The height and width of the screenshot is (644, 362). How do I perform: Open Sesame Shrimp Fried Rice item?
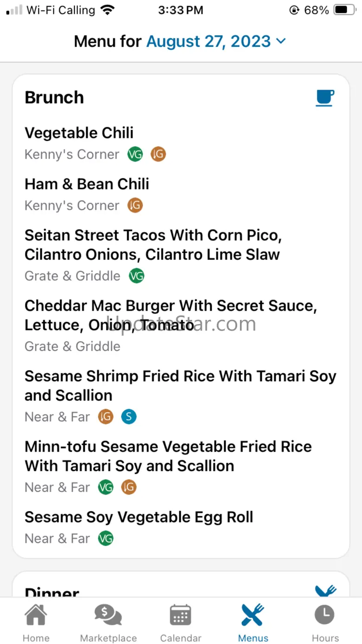pyautogui.click(x=180, y=385)
